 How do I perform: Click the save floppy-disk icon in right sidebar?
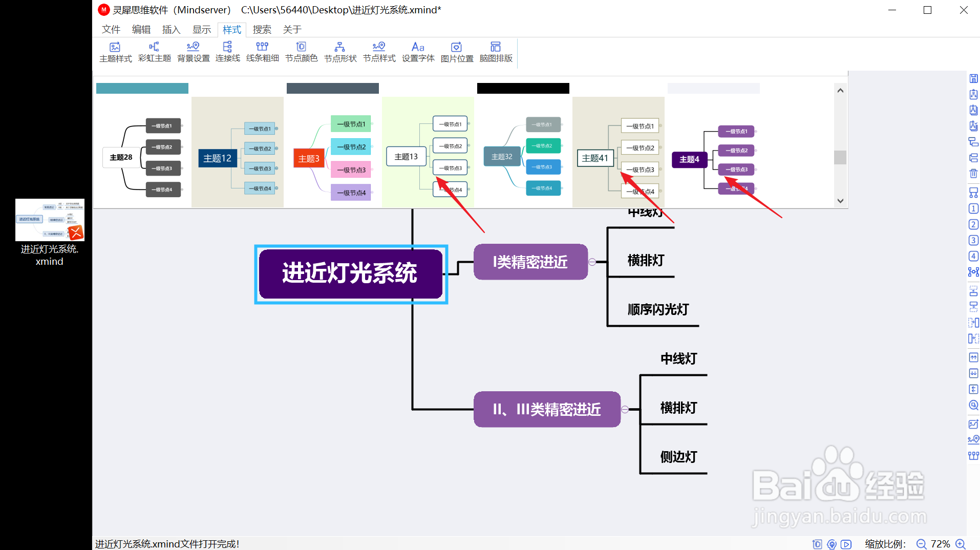point(973,78)
